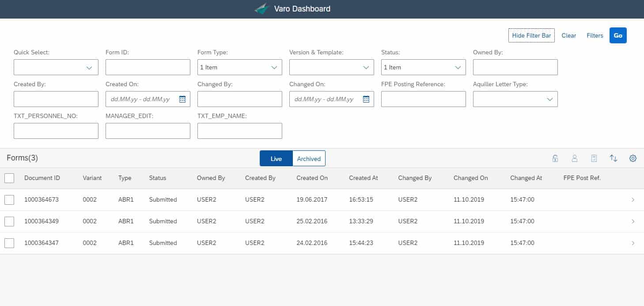Select the checkbox for document 1000364673
Viewport: 644px width, 306px height.
point(9,199)
